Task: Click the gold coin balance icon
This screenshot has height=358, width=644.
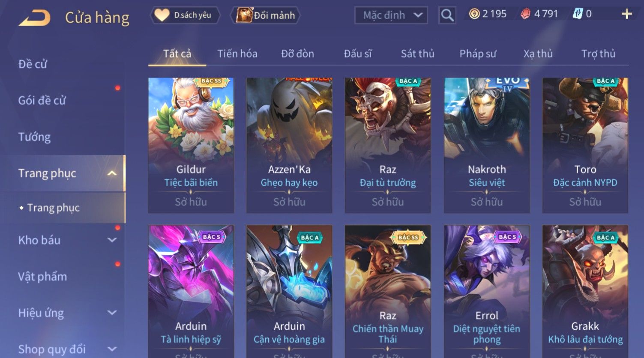Action: [x=474, y=14]
